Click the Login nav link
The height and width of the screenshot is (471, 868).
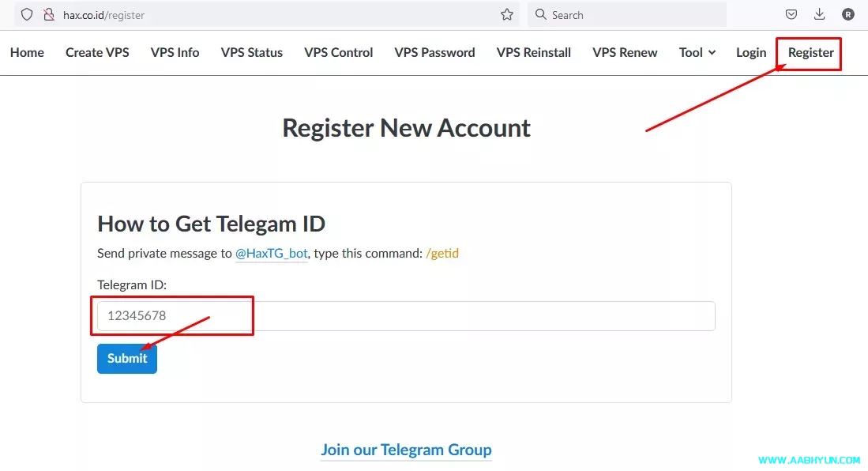pyautogui.click(x=750, y=52)
